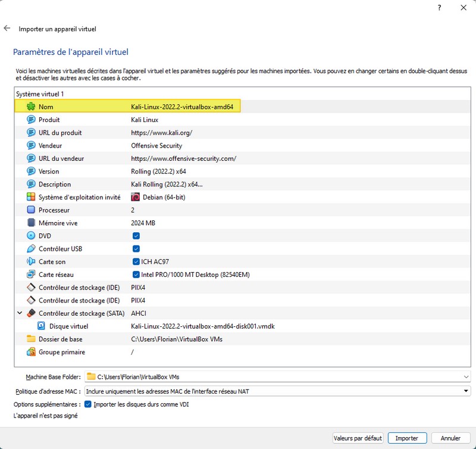This screenshot has width=476, height=449.
Task: Select the Processeur value 2
Action: click(x=133, y=210)
